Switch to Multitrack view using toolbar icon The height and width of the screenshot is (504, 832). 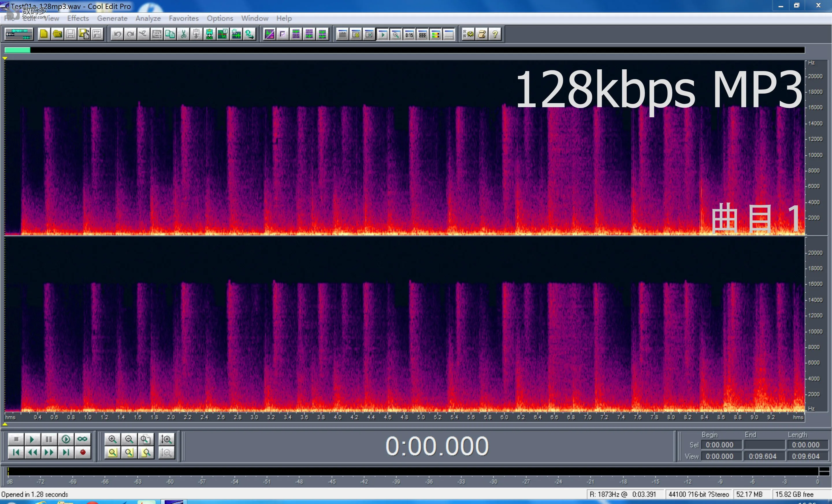coord(19,34)
